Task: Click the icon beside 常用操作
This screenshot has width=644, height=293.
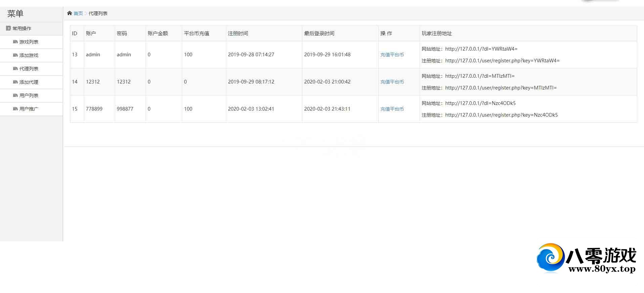Action: click(x=8, y=28)
